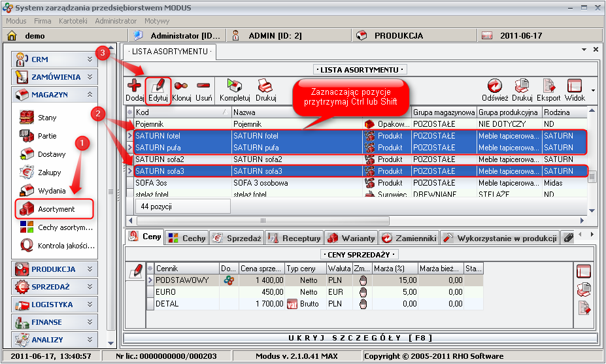The height and width of the screenshot is (364, 606).
Task: Click the Odśwież refresh icon
Action: (x=494, y=87)
